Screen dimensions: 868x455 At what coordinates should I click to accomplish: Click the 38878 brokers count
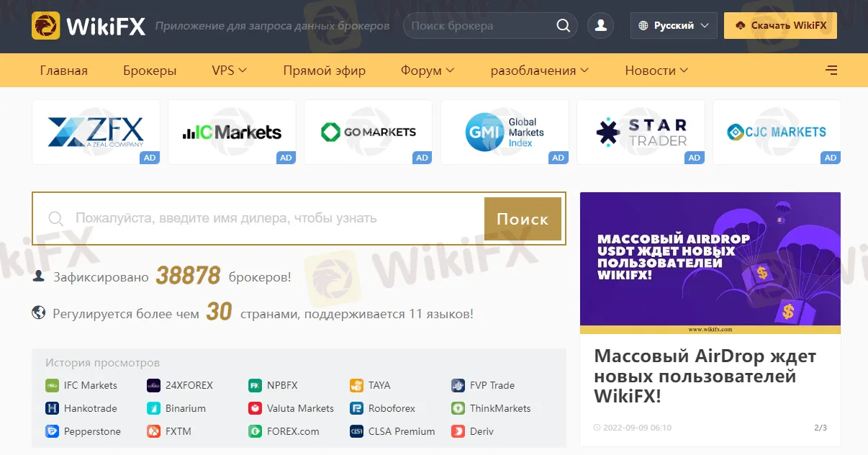pyautogui.click(x=188, y=276)
